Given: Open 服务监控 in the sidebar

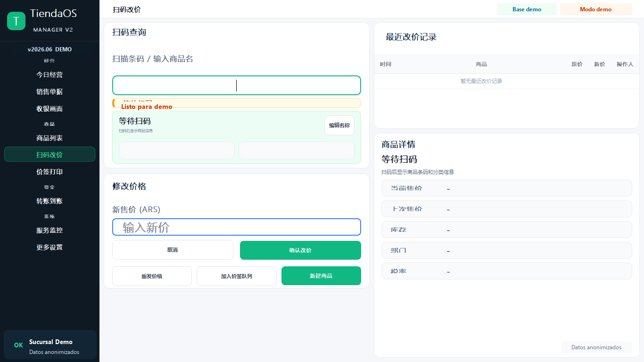Looking at the screenshot, I should [50, 230].
